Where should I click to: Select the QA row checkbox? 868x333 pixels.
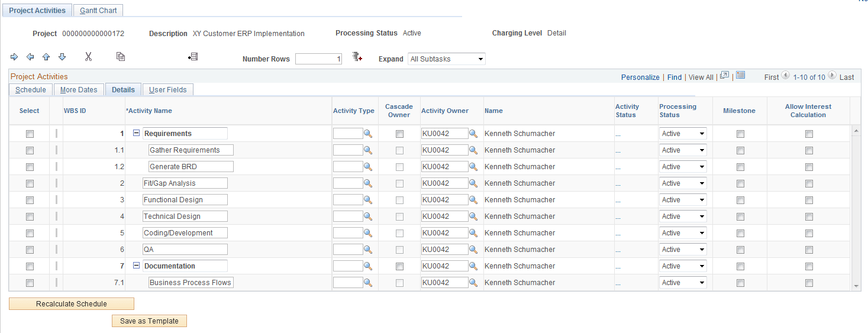coord(30,250)
